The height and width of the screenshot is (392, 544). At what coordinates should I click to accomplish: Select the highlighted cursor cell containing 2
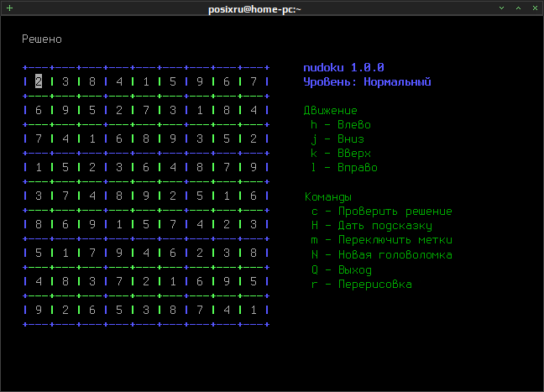click(x=39, y=81)
